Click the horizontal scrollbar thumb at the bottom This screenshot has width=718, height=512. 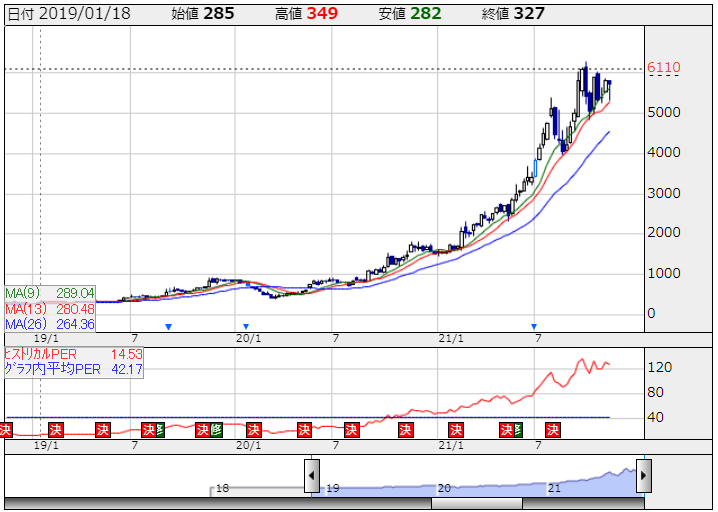(x=477, y=504)
